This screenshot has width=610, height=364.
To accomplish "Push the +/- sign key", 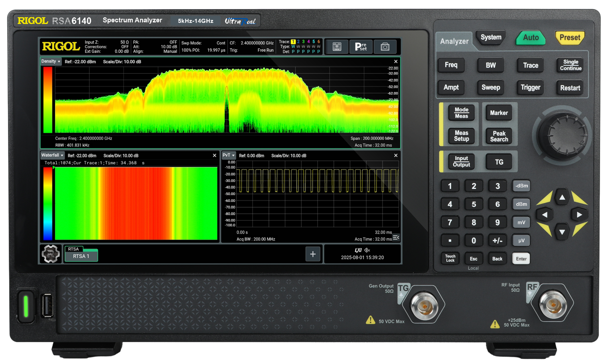I will click(497, 241).
